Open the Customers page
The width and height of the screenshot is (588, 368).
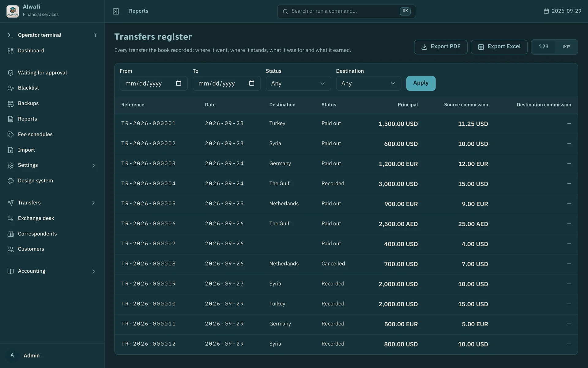(52, 249)
